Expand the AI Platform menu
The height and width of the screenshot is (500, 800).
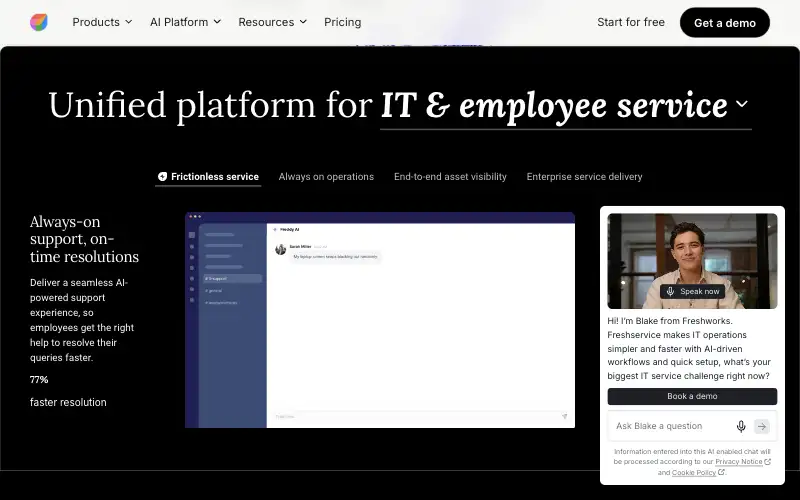tap(185, 22)
